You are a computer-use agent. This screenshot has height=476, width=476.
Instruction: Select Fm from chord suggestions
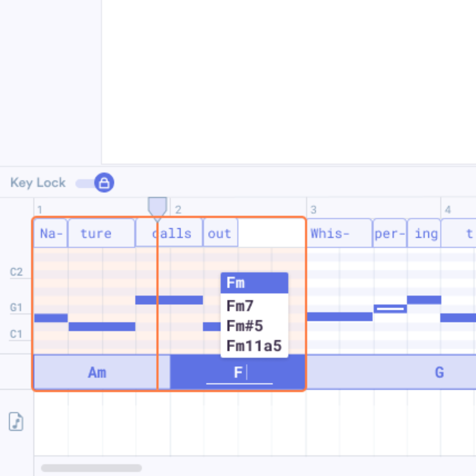point(254,283)
